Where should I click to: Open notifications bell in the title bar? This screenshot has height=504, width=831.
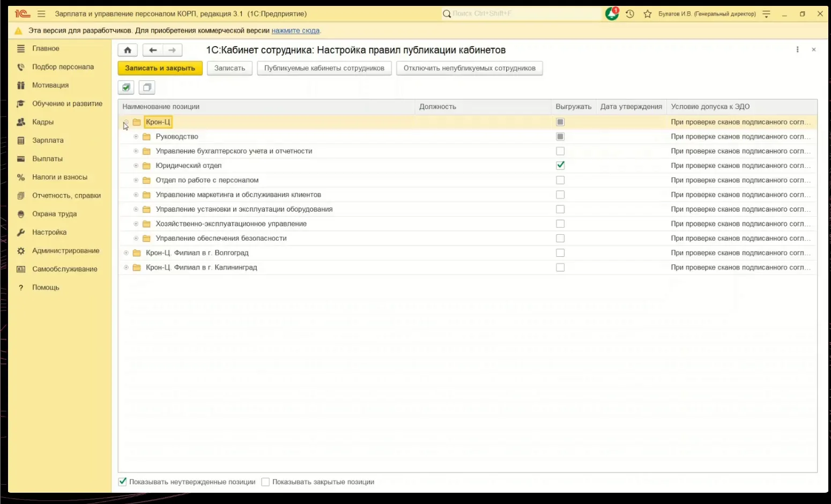point(612,14)
